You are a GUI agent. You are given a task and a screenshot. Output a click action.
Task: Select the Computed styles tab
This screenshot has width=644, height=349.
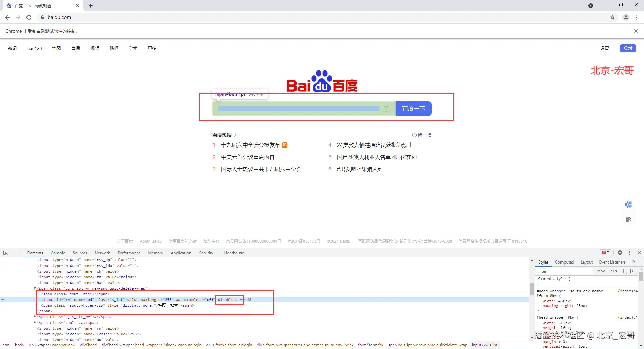565,262
